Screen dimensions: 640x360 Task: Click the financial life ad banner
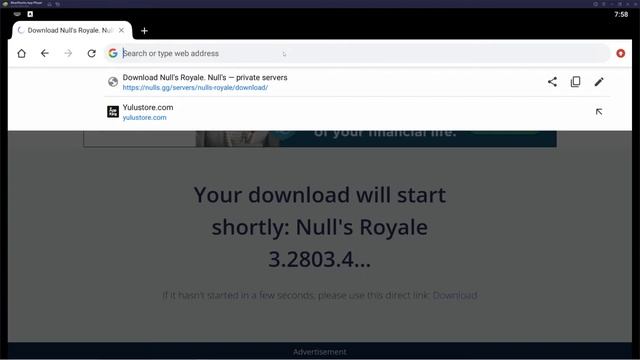320,139
